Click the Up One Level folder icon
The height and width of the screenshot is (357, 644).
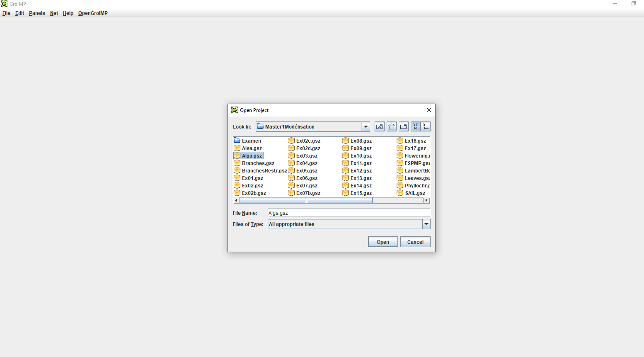(379, 127)
